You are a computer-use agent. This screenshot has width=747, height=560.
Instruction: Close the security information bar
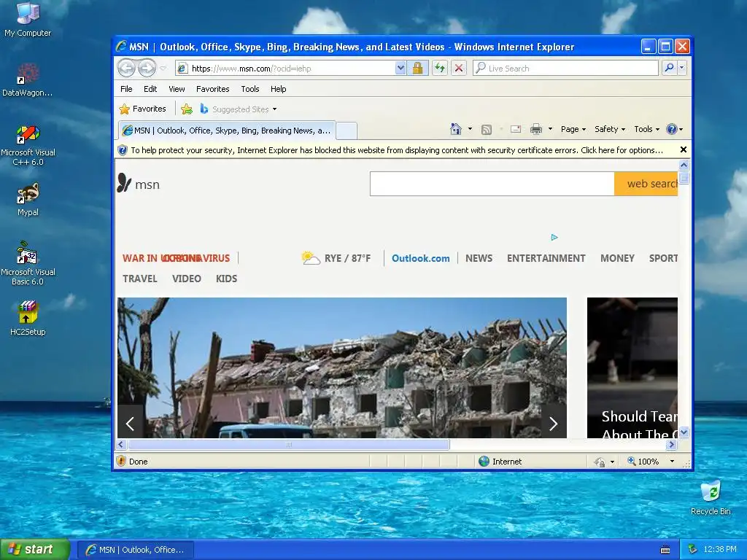click(x=683, y=149)
